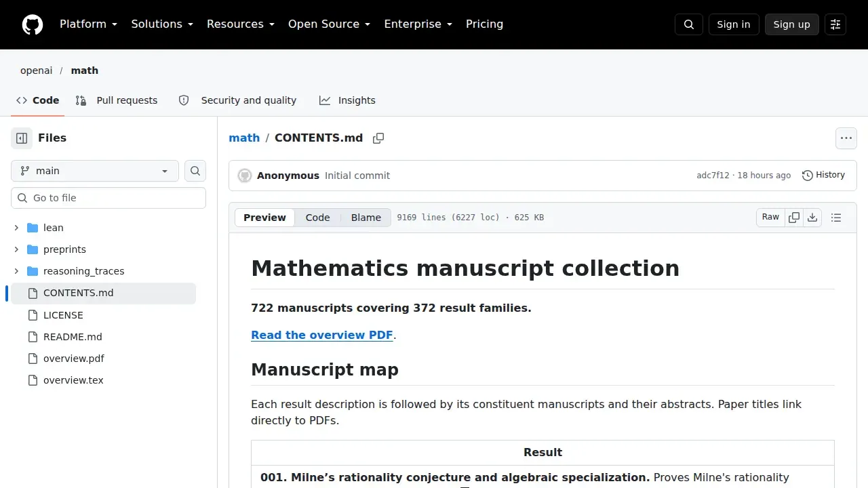Click the Sign in button
The image size is (868, 488).
[734, 24]
